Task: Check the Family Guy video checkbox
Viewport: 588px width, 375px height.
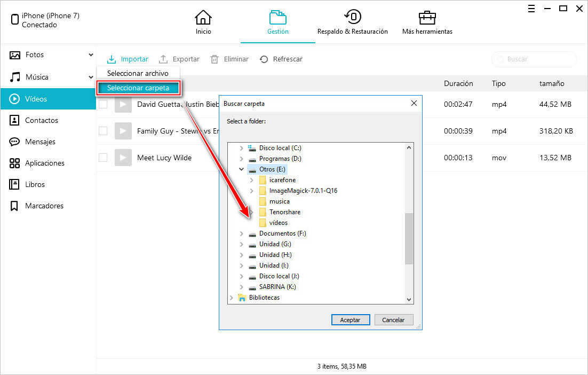Action: pos(103,131)
